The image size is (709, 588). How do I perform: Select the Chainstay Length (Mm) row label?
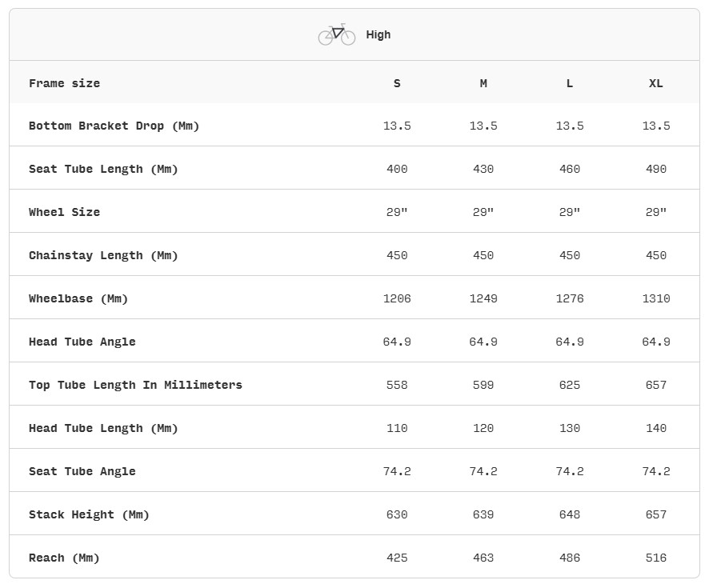pyautogui.click(x=103, y=256)
